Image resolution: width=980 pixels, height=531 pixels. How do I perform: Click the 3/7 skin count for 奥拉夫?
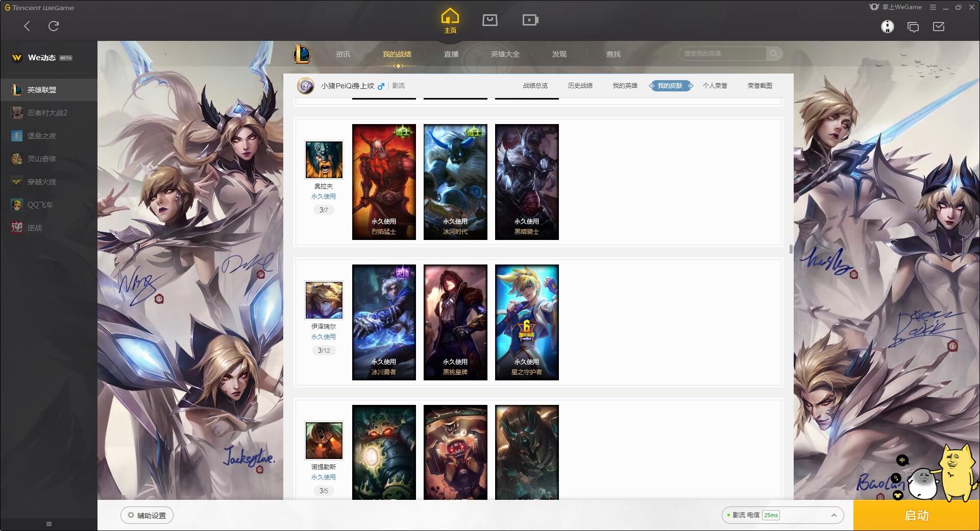click(324, 210)
